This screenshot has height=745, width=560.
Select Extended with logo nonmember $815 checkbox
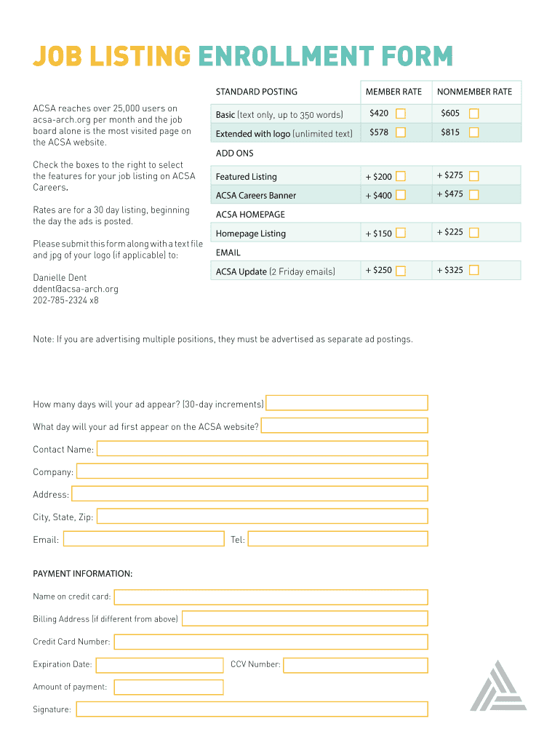[474, 132]
